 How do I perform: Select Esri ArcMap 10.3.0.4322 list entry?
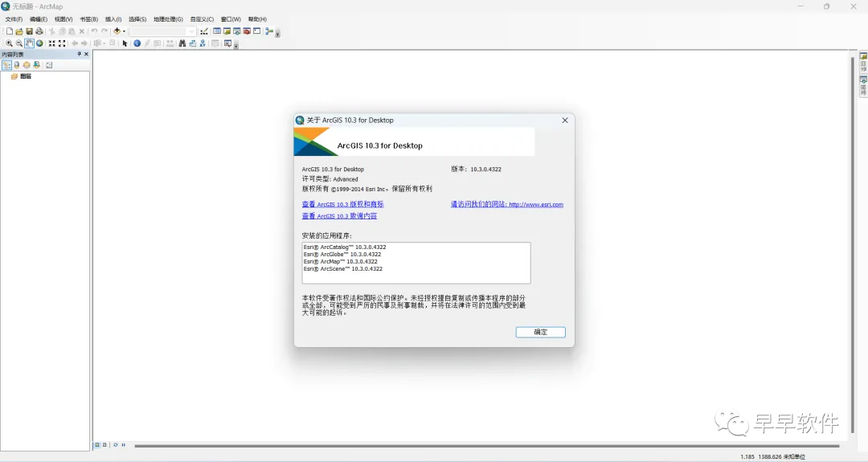point(341,262)
